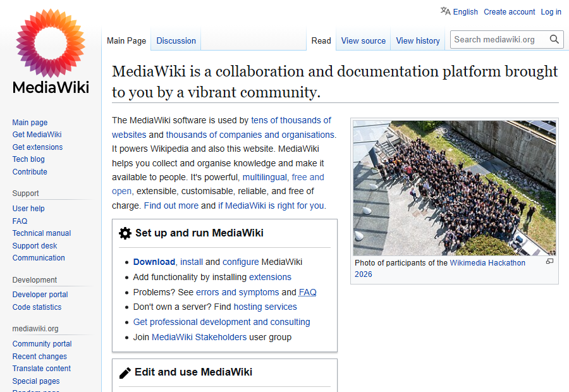
Task: Click the enlarge icon beside the photo caption
Action: click(550, 261)
